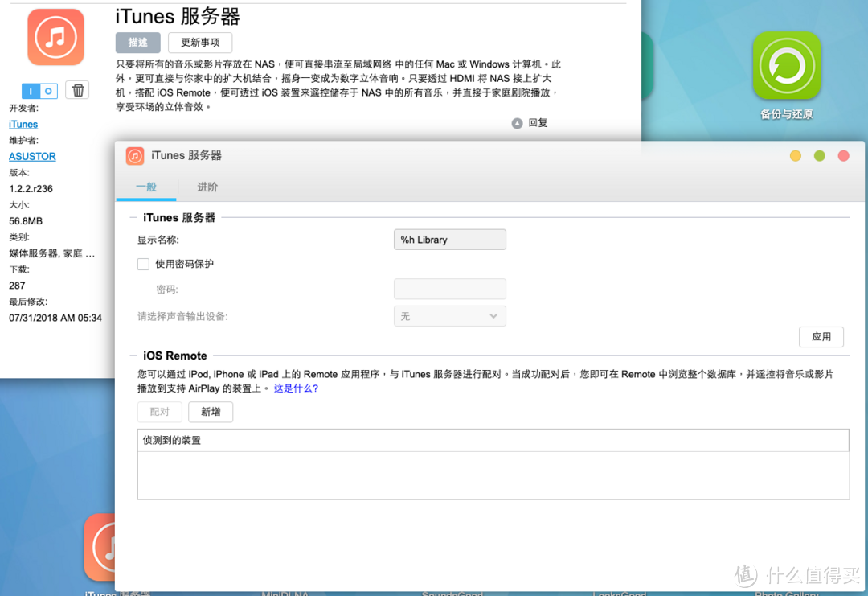
Task: Toggle the iTunes Server on/off switch
Action: pos(40,91)
